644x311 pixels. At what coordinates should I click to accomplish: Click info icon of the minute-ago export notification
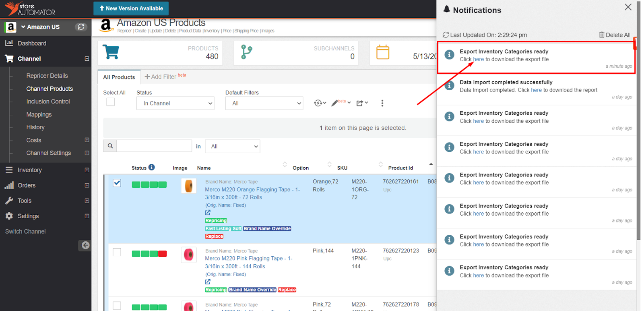pyautogui.click(x=449, y=54)
